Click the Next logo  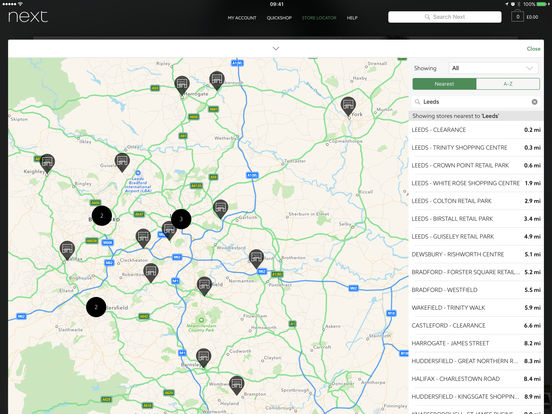click(x=28, y=17)
